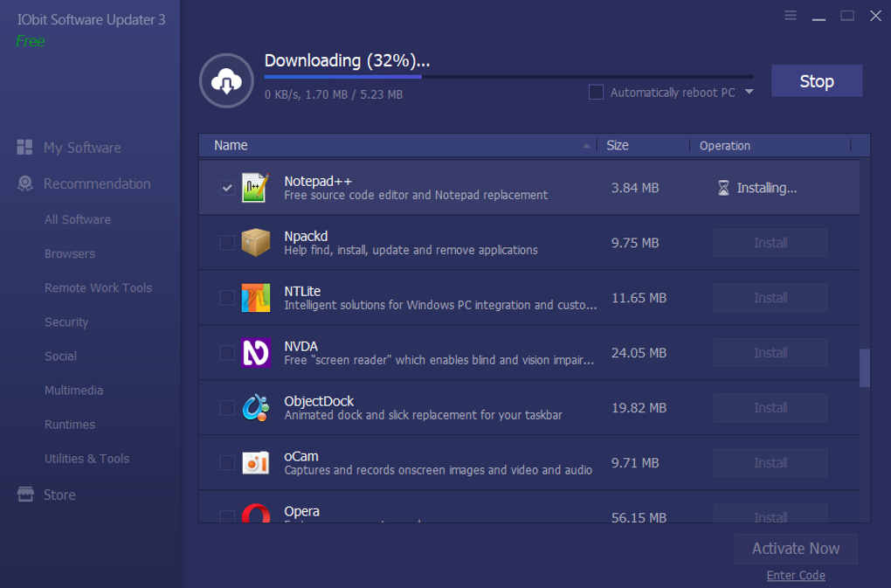Click the oCam app icon
This screenshot has width=891, height=588.
[x=256, y=463]
